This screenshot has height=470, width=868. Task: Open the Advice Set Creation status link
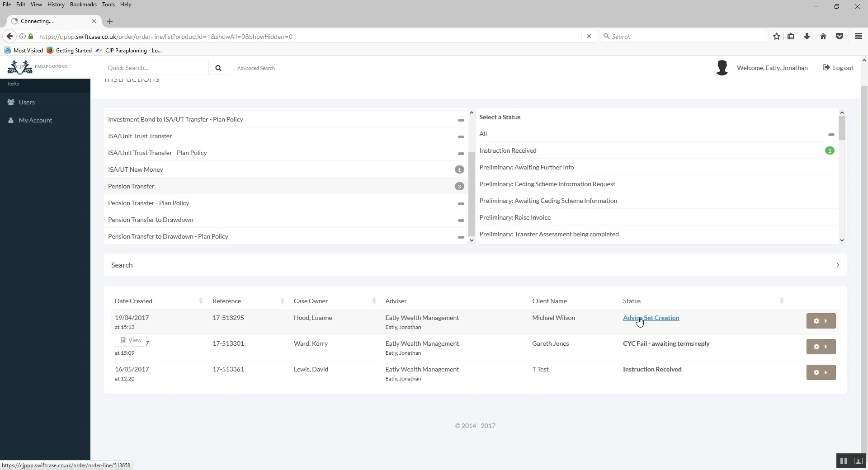[651, 318]
